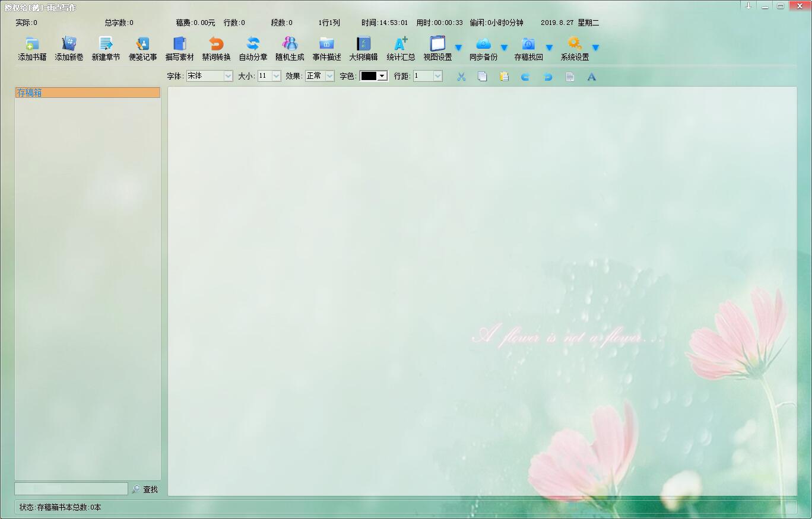The width and height of the screenshot is (812, 519).
Task: Open the 字色 black color picker
Action: [373, 76]
